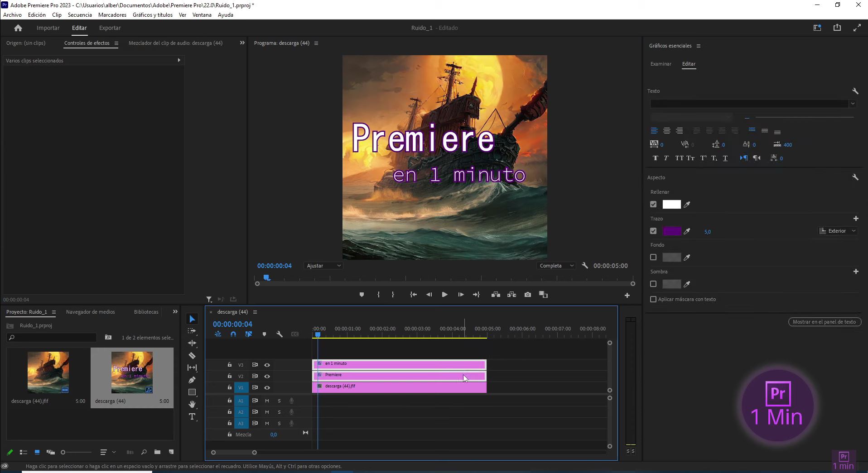The width and height of the screenshot is (868, 473).
Task: Expand Varios clips seleccionados arrow
Action: [179, 60]
